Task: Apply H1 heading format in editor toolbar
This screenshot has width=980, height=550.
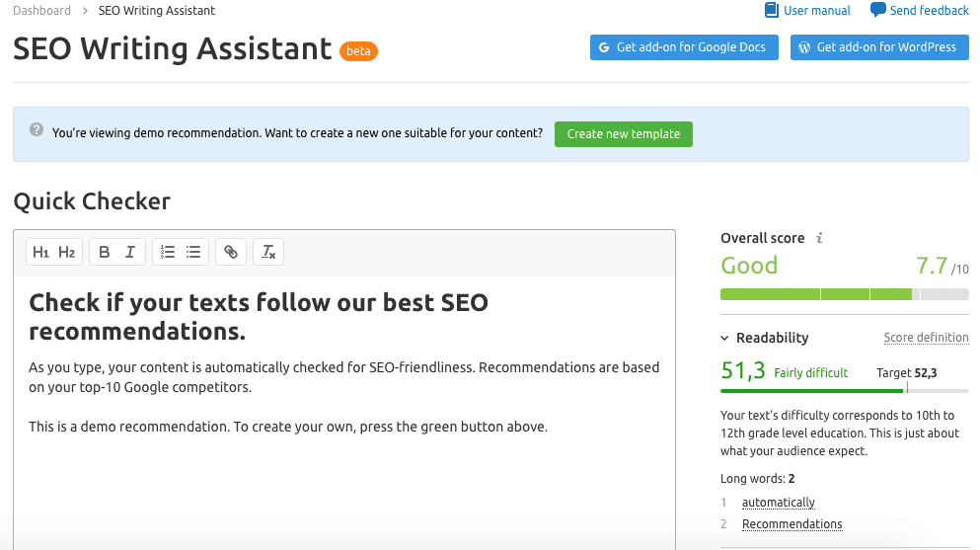Action: [41, 253]
